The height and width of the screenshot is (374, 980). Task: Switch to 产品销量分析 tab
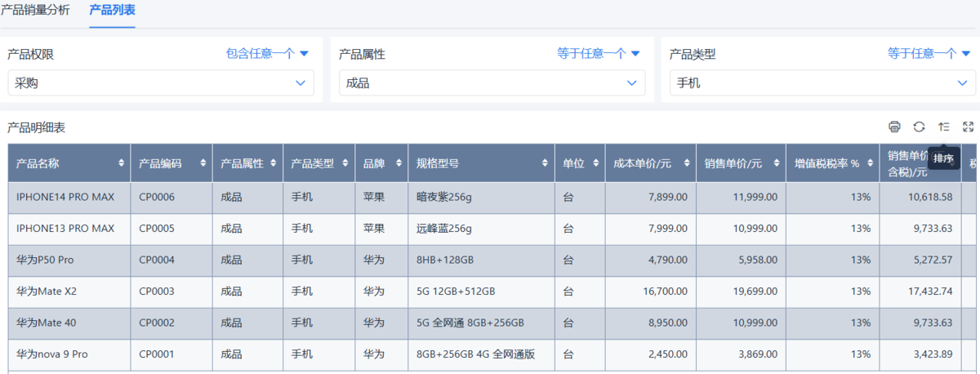[x=35, y=11]
